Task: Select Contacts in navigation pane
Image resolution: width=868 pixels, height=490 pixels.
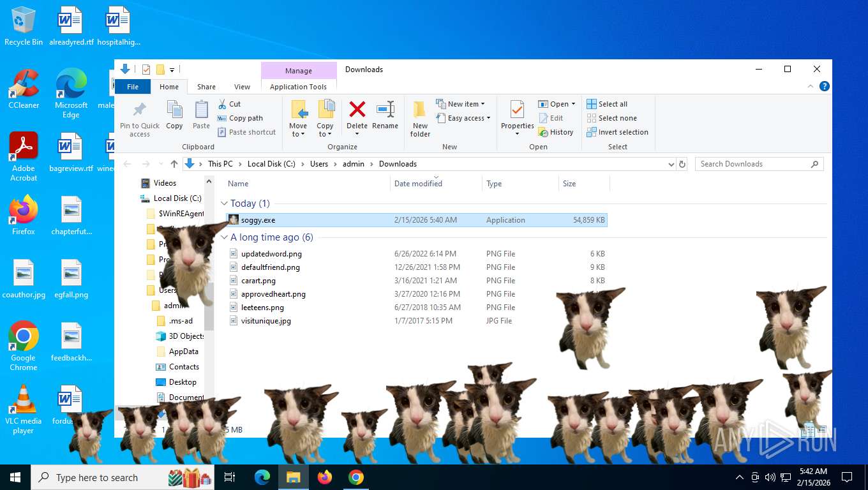Action: click(x=184, y=367)
